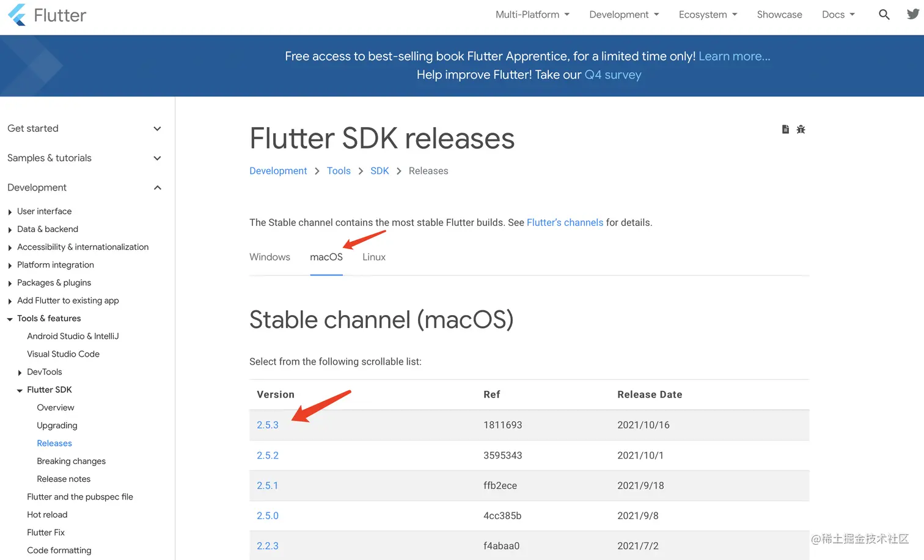Open Breaking changes sidebar page
Screen dimensions: 924x560
coord(71,460)
